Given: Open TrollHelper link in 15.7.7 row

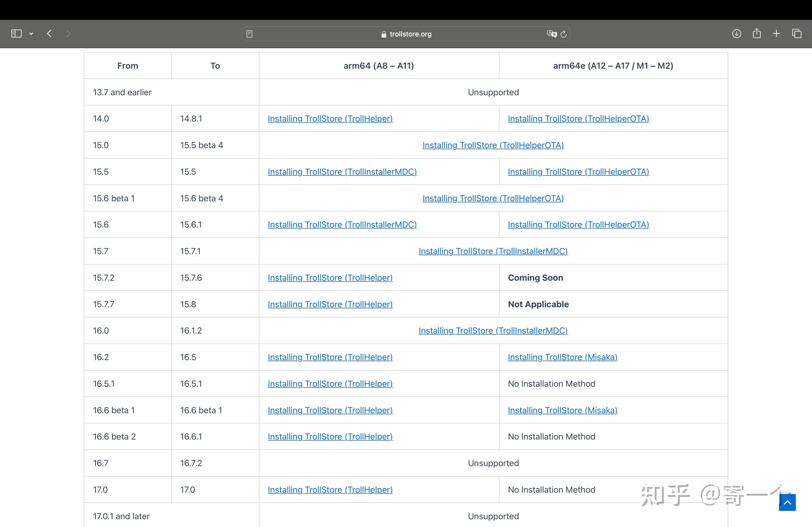Looking at the screenshot, I should [330, 304].
